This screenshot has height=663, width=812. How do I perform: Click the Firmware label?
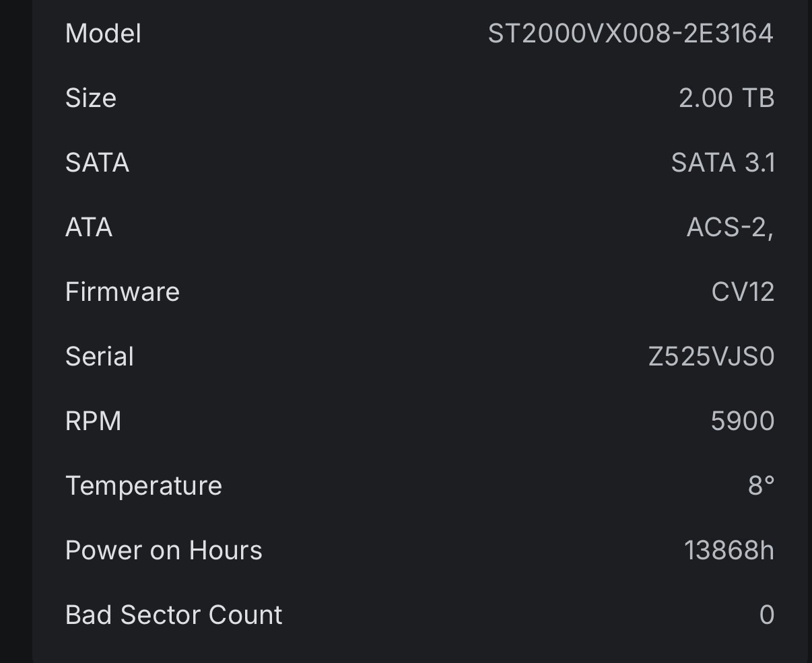[x=123, y=292]
